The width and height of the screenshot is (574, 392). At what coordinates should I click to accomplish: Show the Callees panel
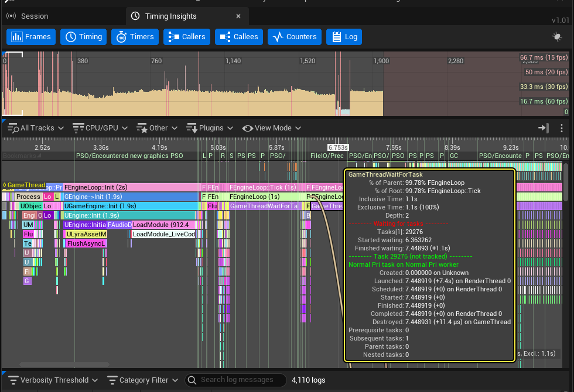pyautogui.click(x=239, y=37)
